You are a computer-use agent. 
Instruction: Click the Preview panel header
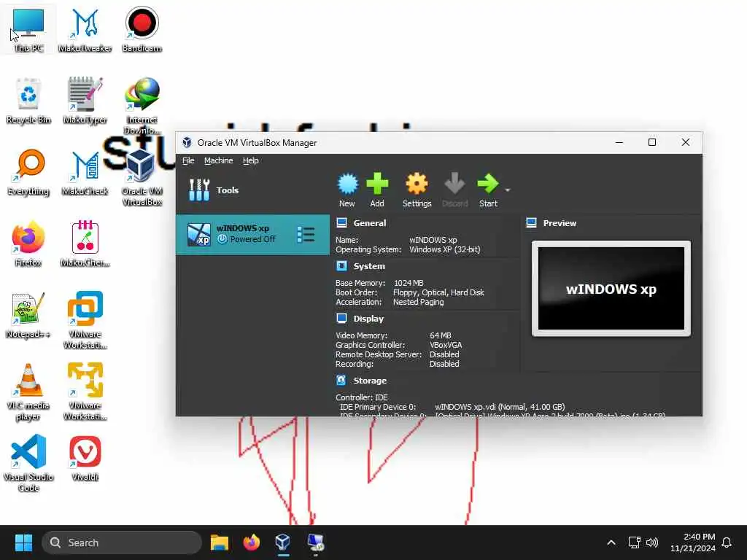[x=560, y=223]
